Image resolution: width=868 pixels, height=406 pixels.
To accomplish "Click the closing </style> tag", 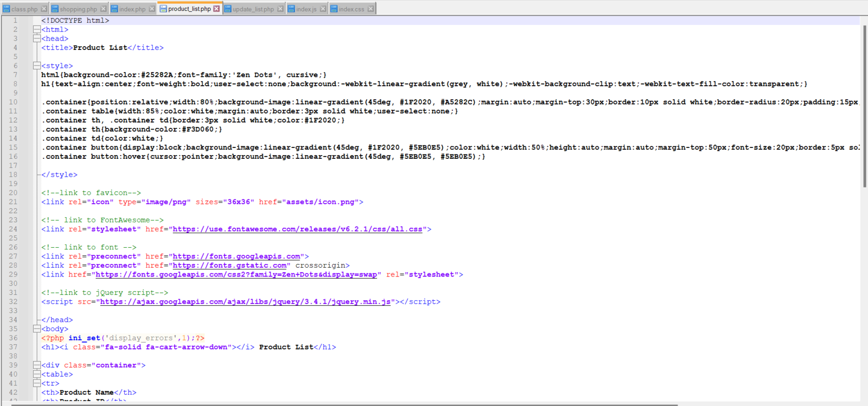I will [60, 175].
